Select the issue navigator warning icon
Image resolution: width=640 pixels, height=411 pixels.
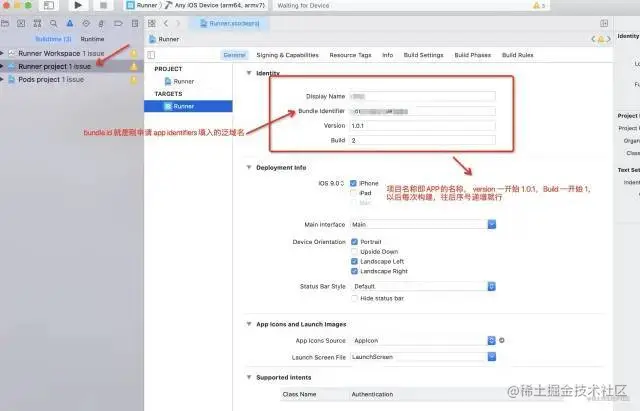click(70, 24)
